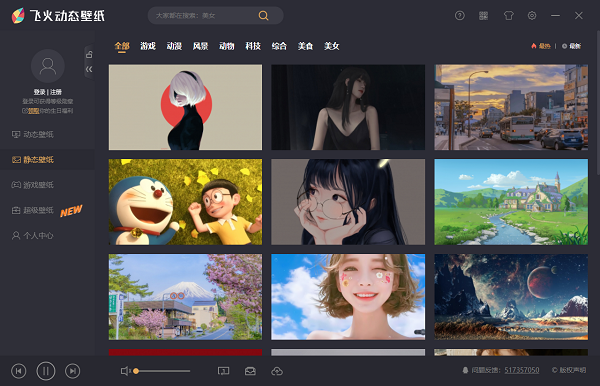Switch to the 游戏 category tab
This screenshot has width=600, height=386.
[x=148, y=46]
